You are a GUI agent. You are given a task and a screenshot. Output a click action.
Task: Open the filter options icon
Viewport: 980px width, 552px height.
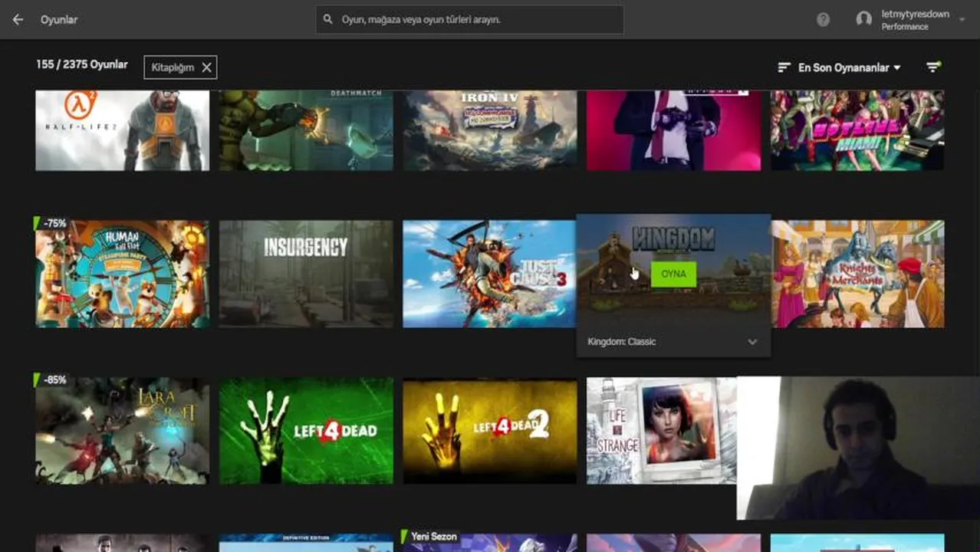(933, 67)
